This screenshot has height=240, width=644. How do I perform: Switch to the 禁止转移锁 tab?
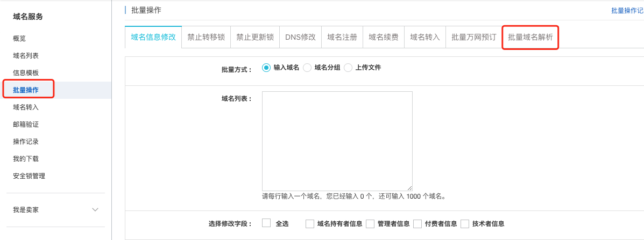click(x=206, y=38)
